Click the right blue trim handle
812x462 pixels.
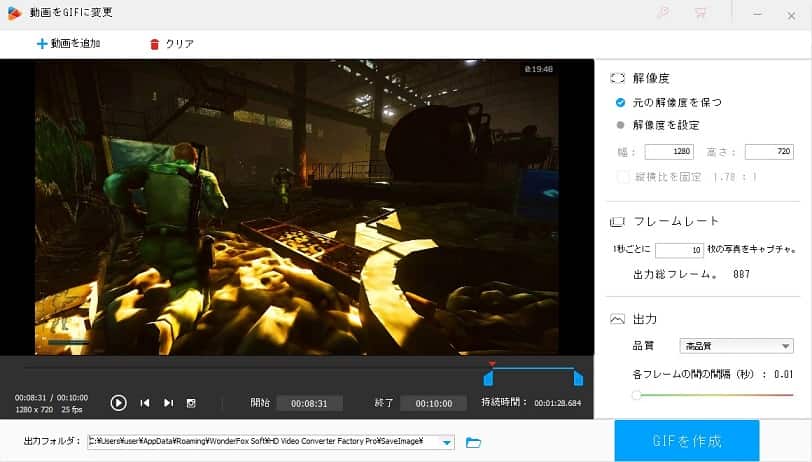click(x=578, y=379)
